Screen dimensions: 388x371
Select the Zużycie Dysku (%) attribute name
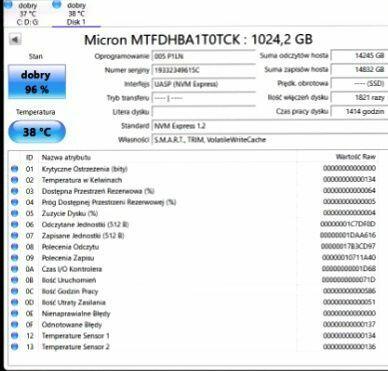click(x=70, y=213)
